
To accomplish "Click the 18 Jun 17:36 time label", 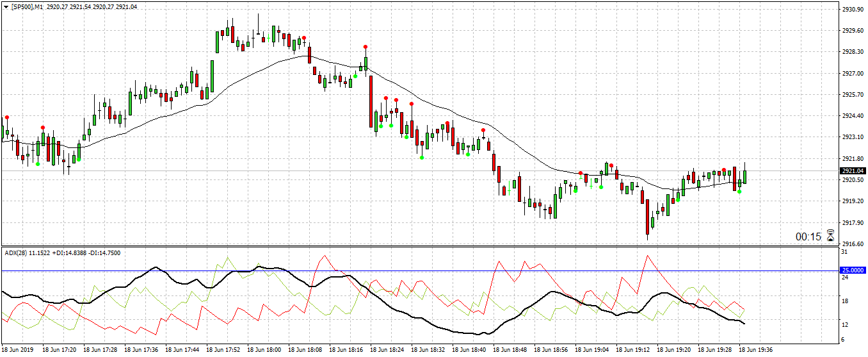I will tap(141, 351).
